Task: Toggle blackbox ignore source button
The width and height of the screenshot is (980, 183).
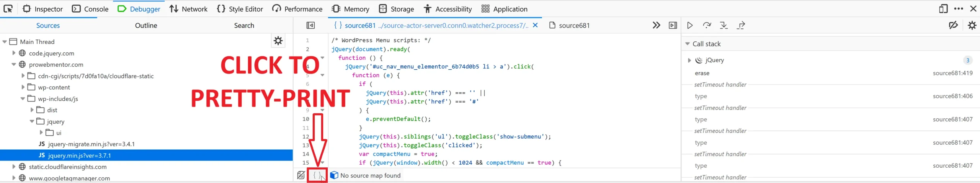Action: point(301,175)
